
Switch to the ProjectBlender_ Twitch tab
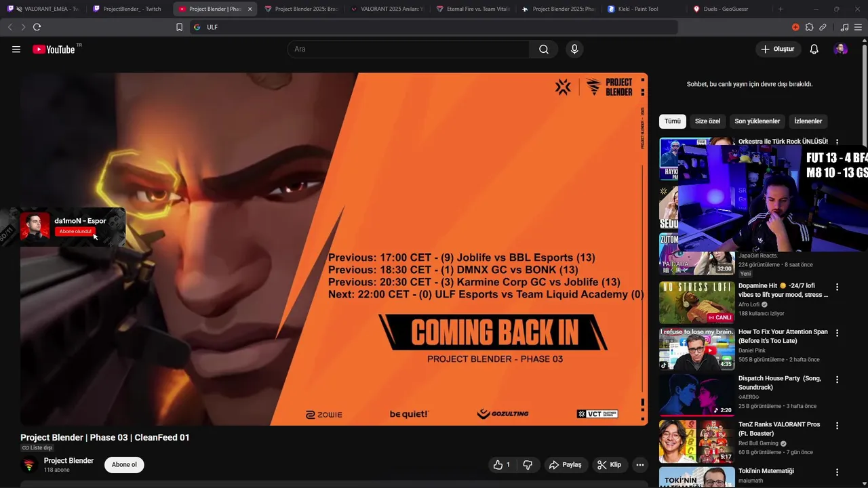coord(128,9)
